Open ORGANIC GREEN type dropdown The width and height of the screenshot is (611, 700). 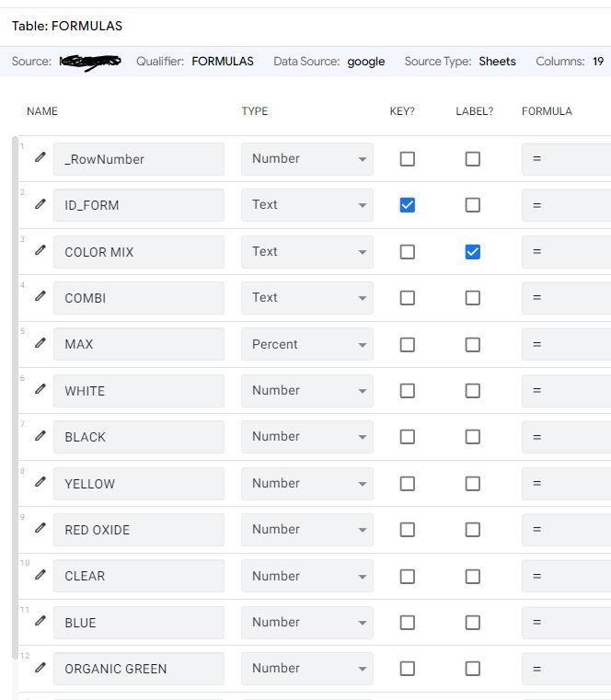[x=307, y=669]
